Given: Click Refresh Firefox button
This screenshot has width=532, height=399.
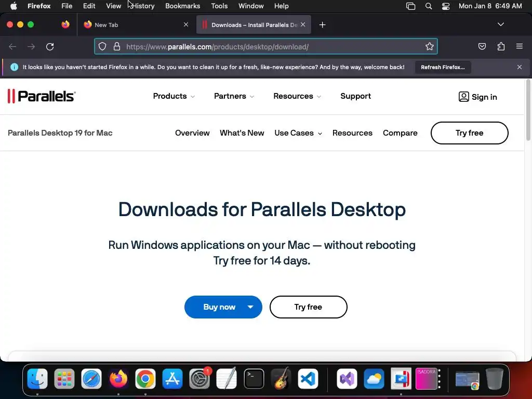Looking at the screenshot, I should [443, 67].
